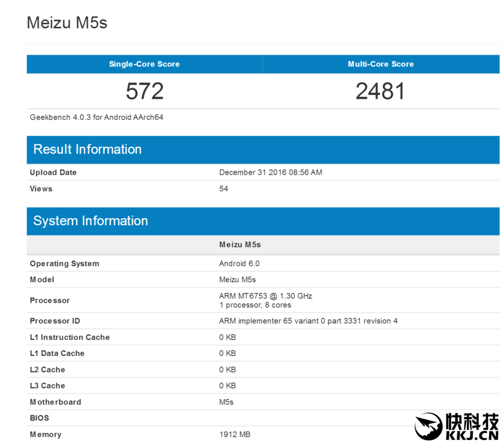Click the Upload Date label

pos(53,172)
